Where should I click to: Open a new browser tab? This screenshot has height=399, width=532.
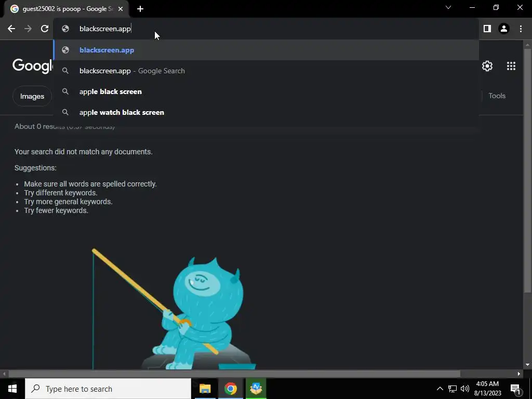[x=140, y=9]
